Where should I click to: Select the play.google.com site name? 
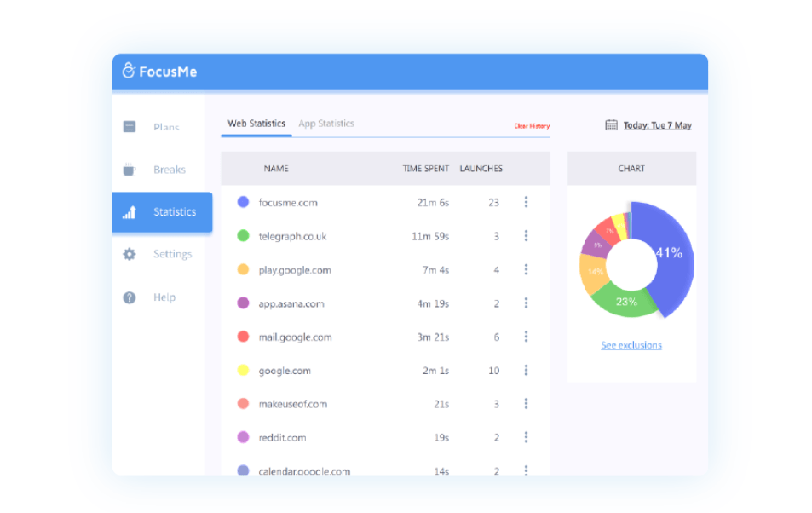click(295, 270)
